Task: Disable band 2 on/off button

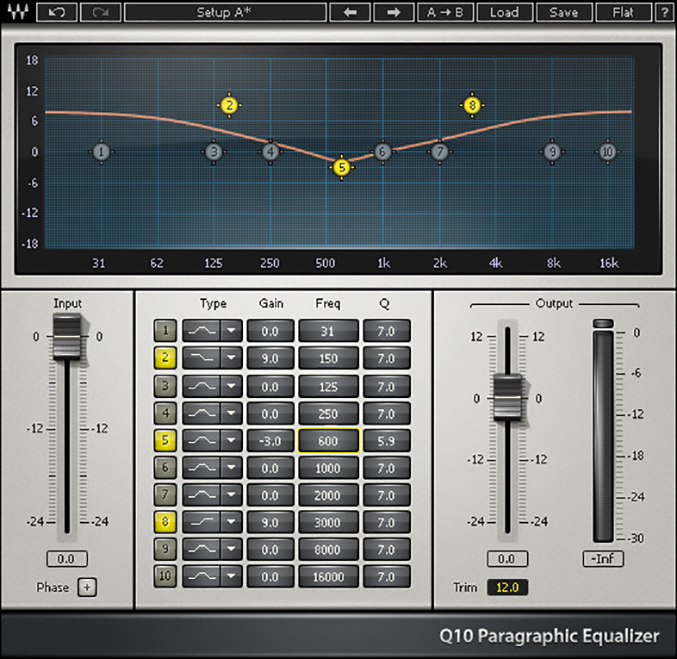Action: coord(165,358)
